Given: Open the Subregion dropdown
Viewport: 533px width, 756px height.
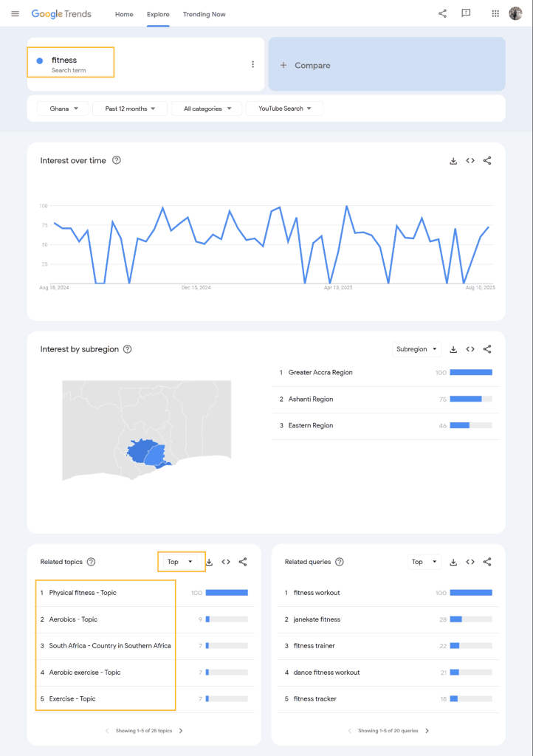Looking at the screenshot, I should (416, 349).
